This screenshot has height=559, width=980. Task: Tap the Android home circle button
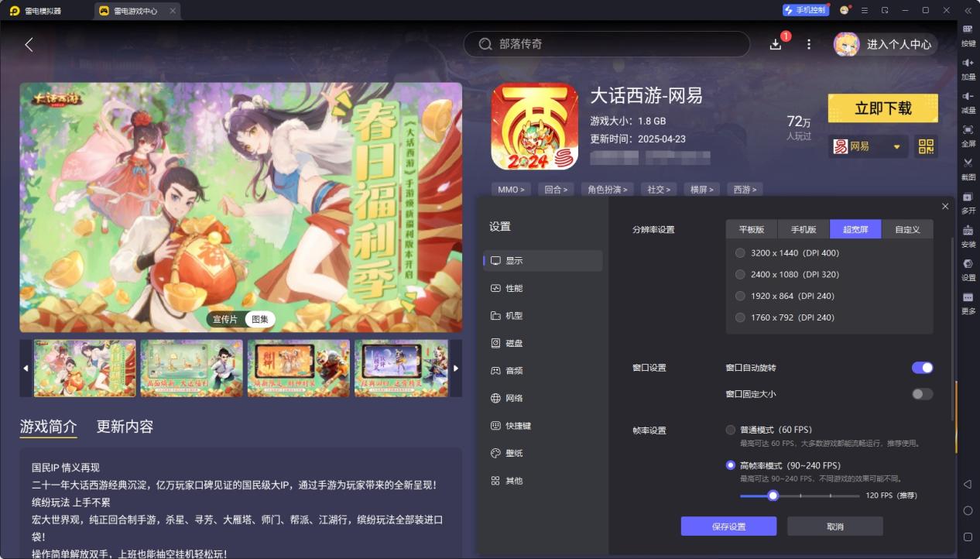point(968,511)
